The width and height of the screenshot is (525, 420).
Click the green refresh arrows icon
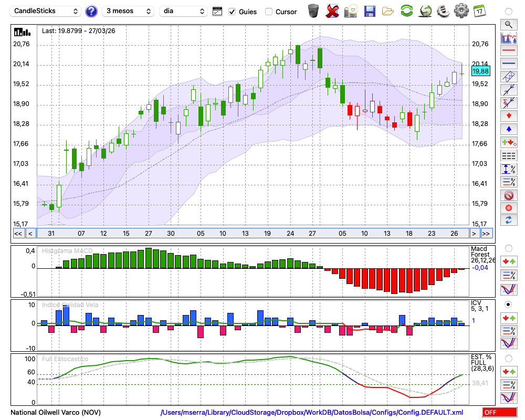tap(407, 10)
